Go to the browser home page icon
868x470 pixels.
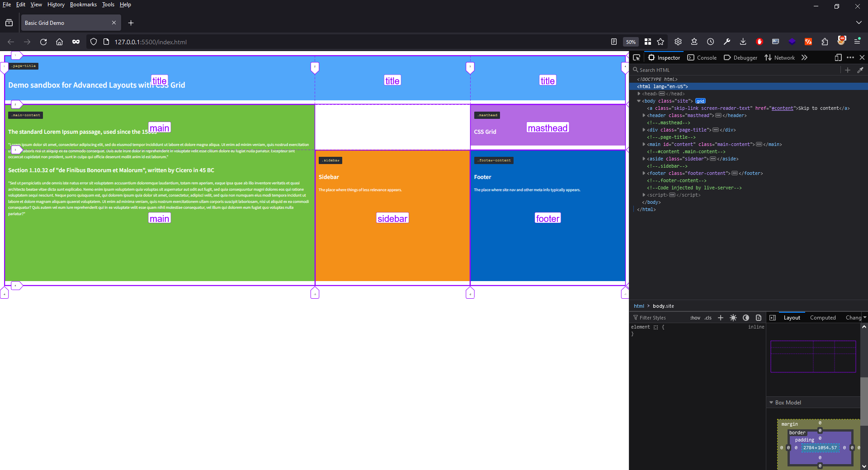(x=59, y=42)
